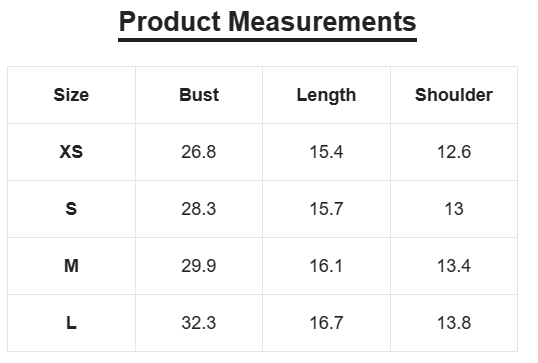Select the Bust column header
The image size is (538, 363).
coord(199,95)
